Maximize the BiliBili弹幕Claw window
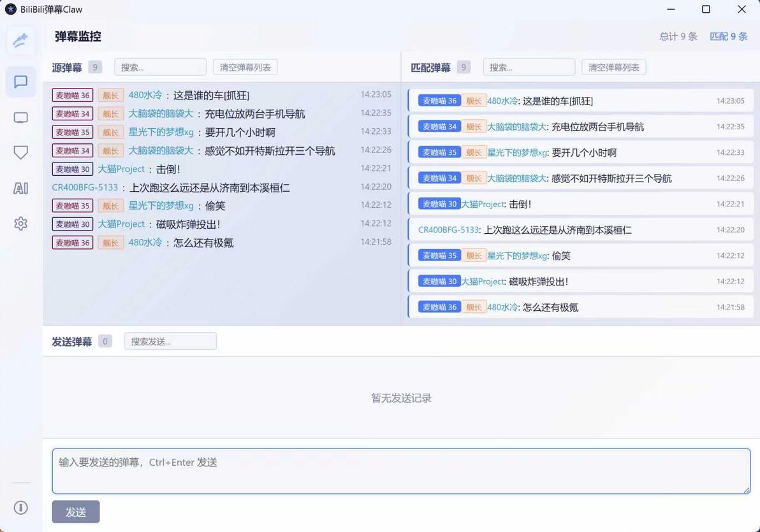 706,9
